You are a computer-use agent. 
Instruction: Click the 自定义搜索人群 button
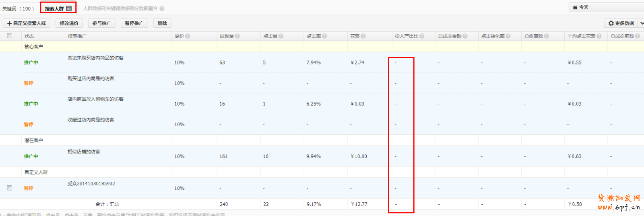tap(27, 23)
